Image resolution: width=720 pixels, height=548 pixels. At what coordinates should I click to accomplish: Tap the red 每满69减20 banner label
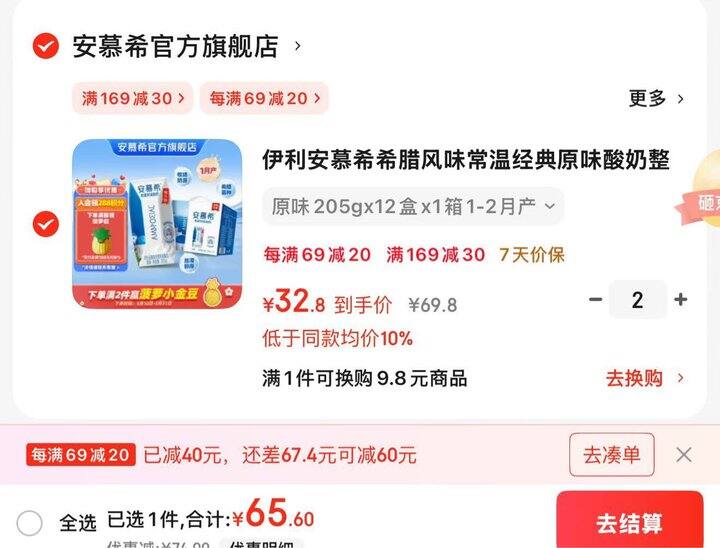point(80,455)
